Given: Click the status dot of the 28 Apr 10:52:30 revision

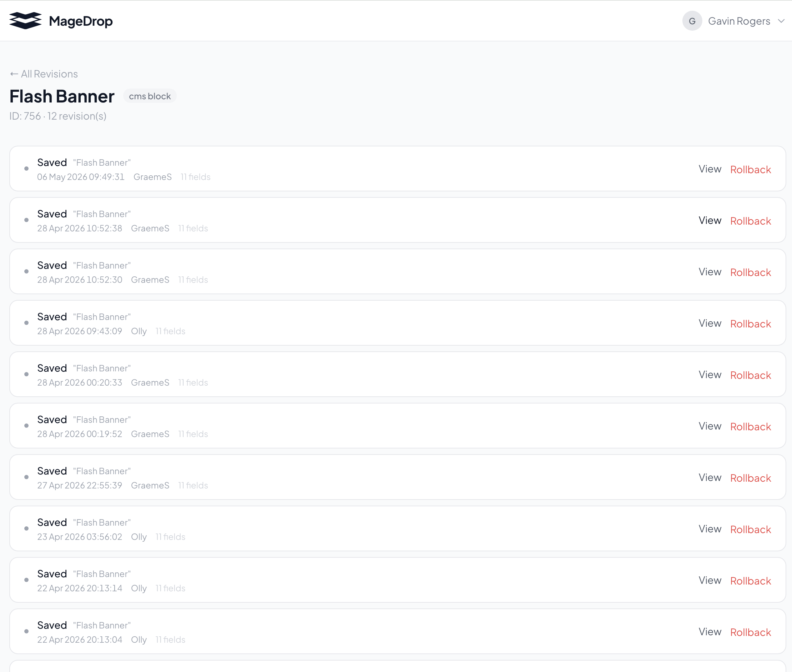Looking at the screenshot, I should (26, 271).
